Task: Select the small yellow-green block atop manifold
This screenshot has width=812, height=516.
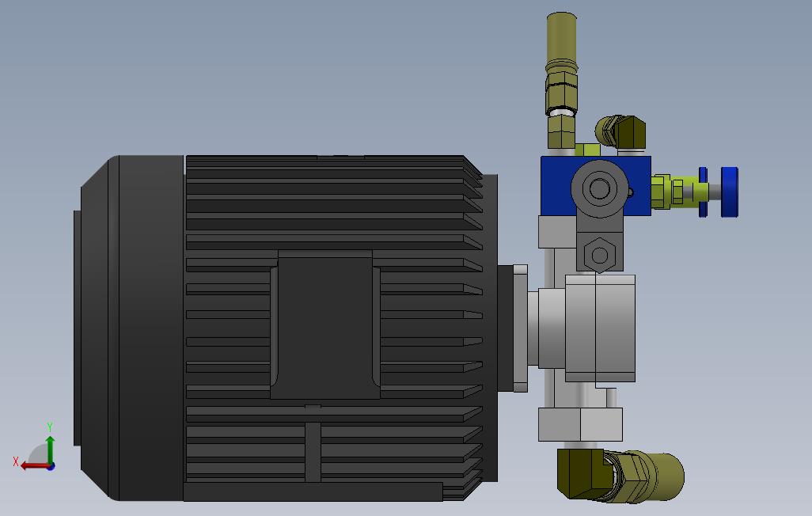Action: tap(587, 150)
